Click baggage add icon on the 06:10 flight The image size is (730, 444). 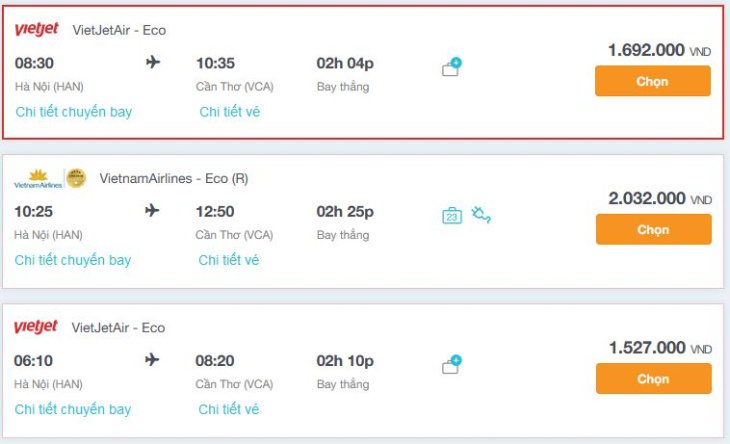tap(452, 365)
